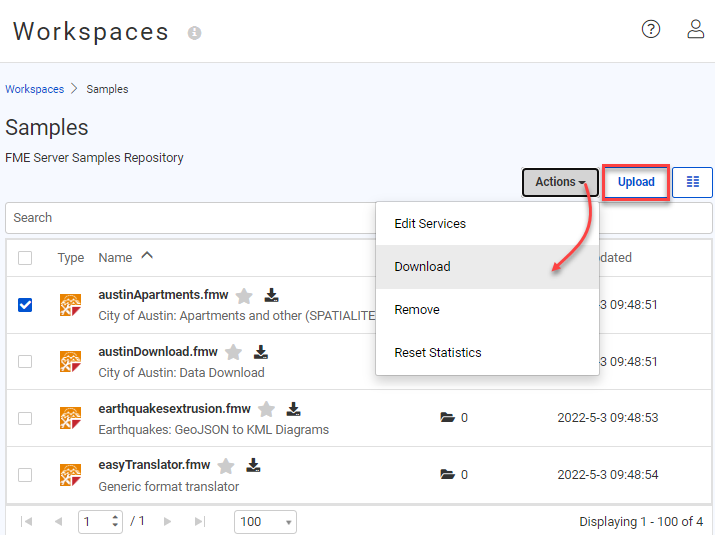This screenshot has height=535, width=715.
Task: Click the info icon beside Workspaces title
Action: click(194, 33)
